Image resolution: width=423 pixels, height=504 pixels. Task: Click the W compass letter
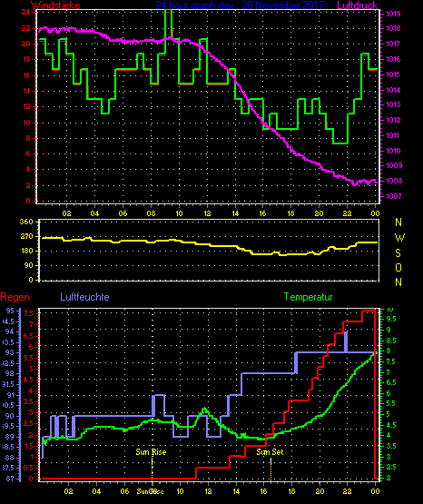pos(399,238)
